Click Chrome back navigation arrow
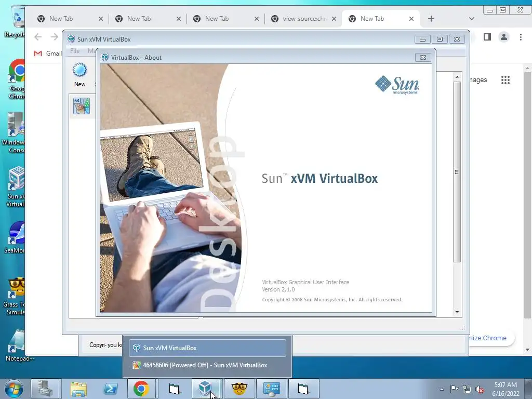The height and width of the screenshot is (399, 532). (x=38, y=37)
